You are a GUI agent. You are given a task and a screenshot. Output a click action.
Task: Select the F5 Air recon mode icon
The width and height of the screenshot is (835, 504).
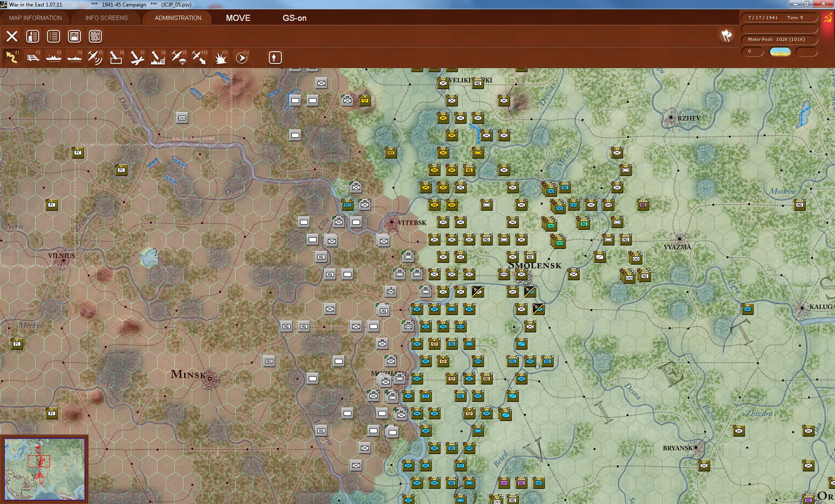[x=95, y=57]
